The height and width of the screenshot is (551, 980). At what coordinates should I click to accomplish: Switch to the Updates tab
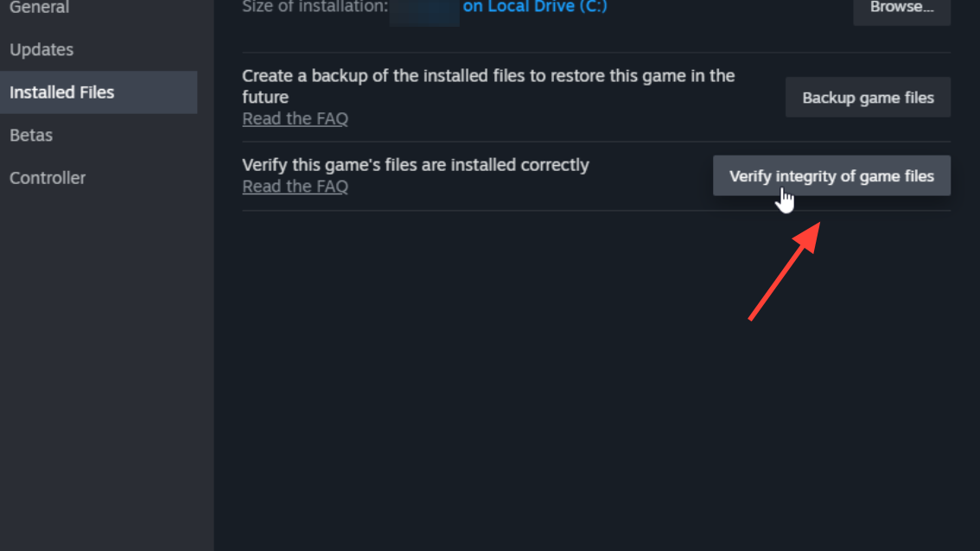[x=41, y=49]
